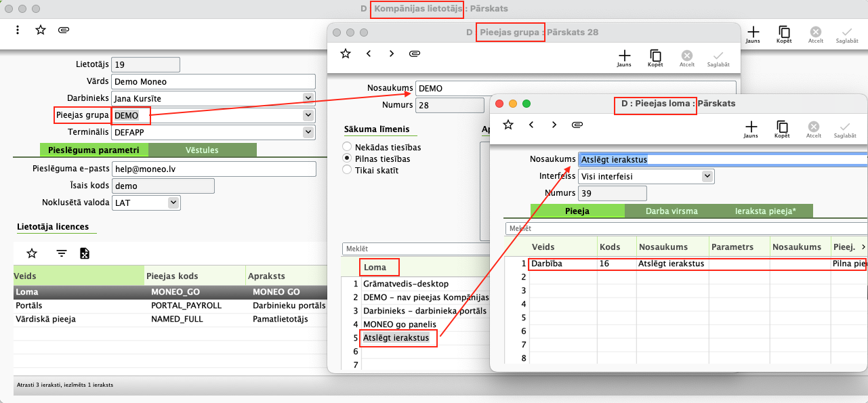Select the Nekādas tiesības radio button
The width and height of the screenshot is (868, 403).
click(x=347, y=147)
